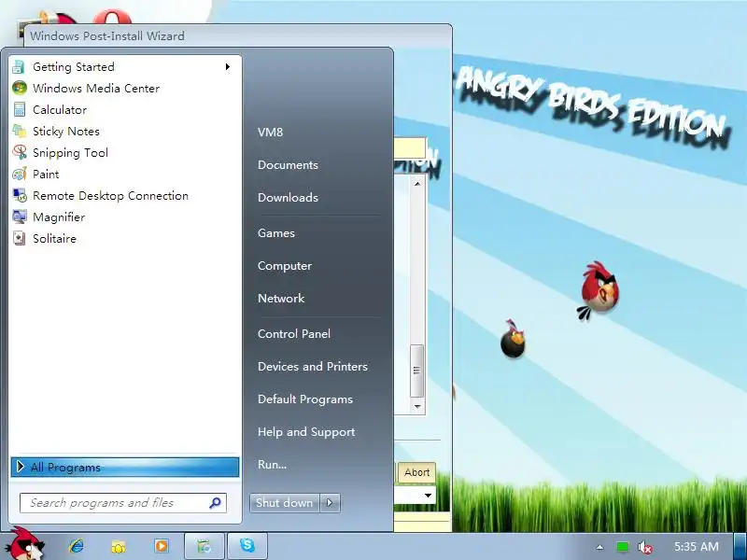Launch the Snipping Tool icon
Image resolution: width=747 pixels, height=560 pixels.
coord(19,152)
